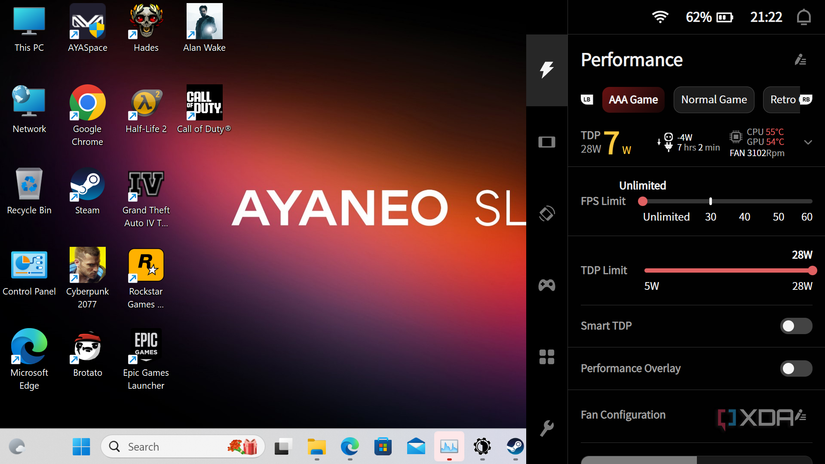Click the Fan Configuration label
The image size is (825, 464).
pyautogui.click(x=623, y=415)
